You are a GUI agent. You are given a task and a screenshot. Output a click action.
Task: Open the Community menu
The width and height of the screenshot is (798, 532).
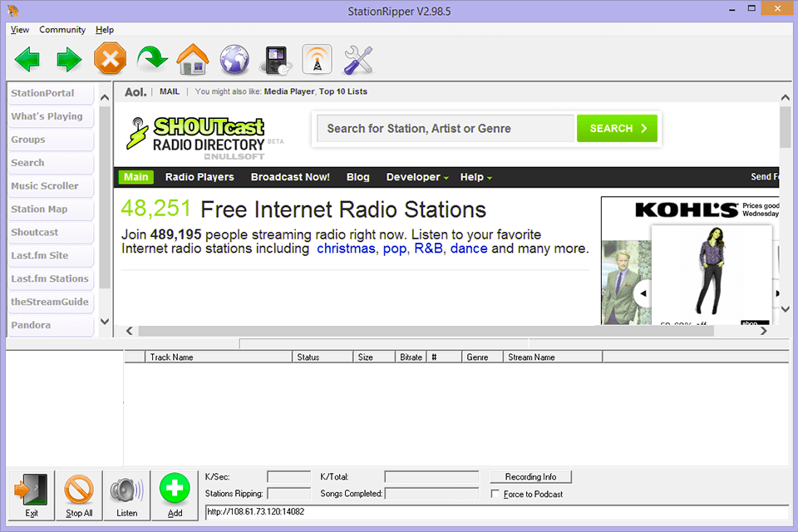[x=62, y=30]
